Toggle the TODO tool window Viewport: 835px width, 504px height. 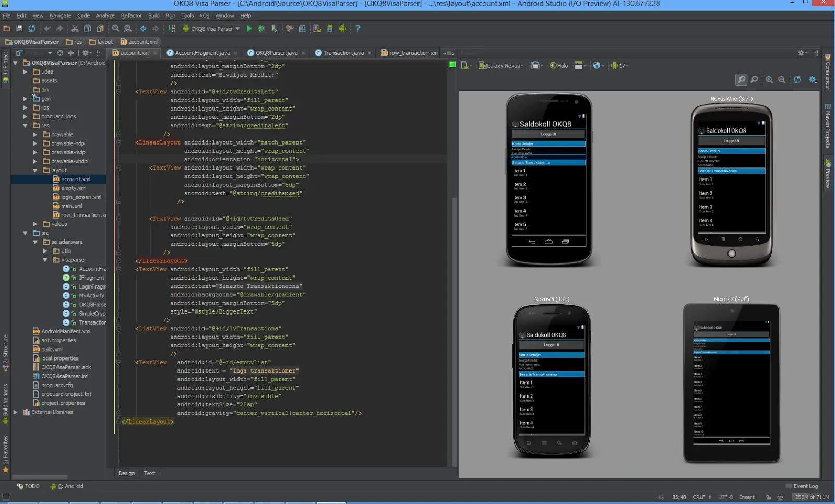pyautogui.click(x=28, y=486)
